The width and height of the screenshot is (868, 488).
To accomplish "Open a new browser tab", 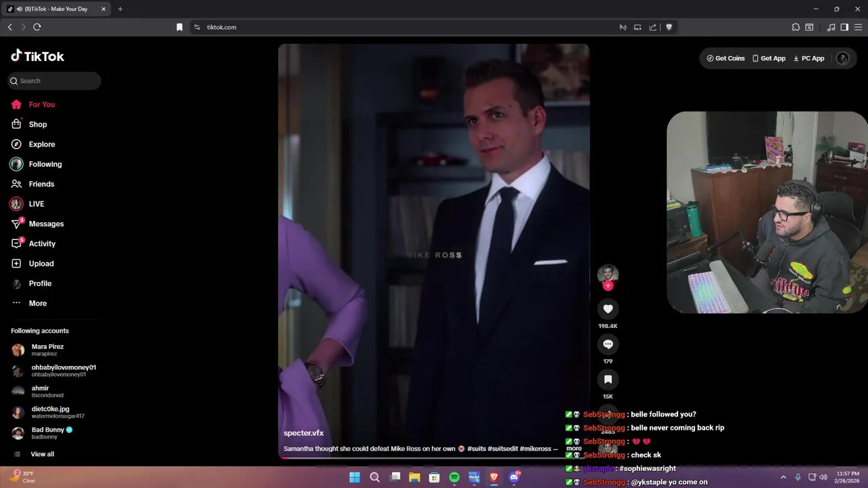I will click(x=120, y=9).
